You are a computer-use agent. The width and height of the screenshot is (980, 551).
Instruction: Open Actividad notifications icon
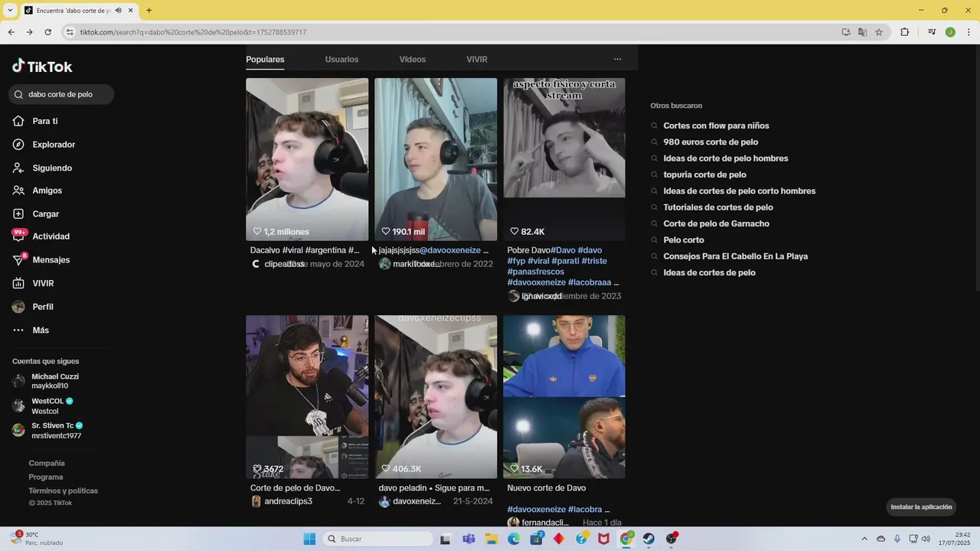(18, 236)
